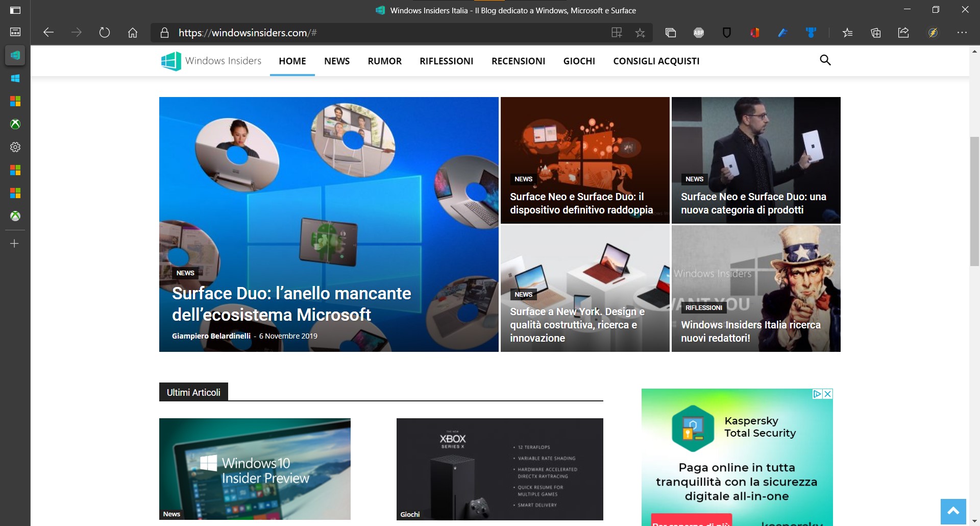Open the RIFLESSIONI navigation item
The image size is (980, 526).
pos(447,61)
